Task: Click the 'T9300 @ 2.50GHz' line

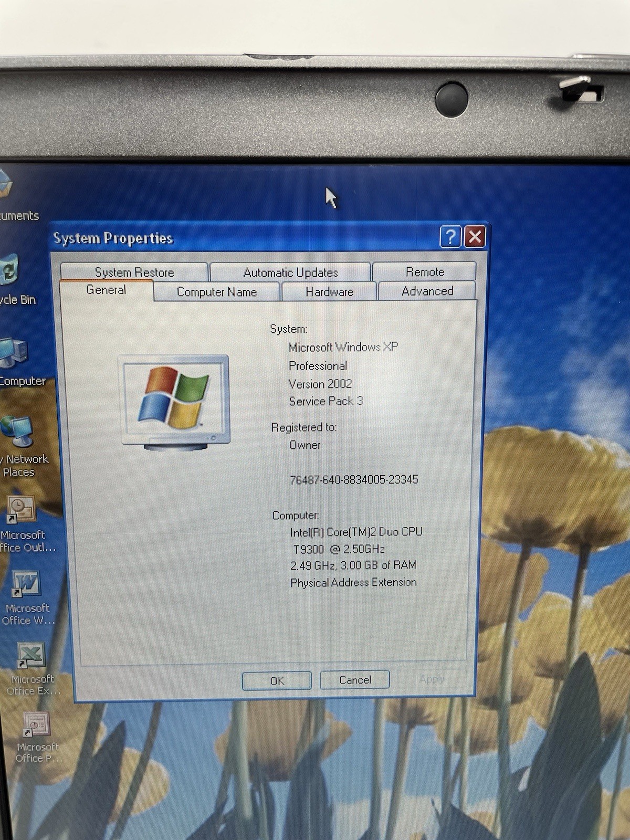Action: pyautogui.click(x=339, y=549)
